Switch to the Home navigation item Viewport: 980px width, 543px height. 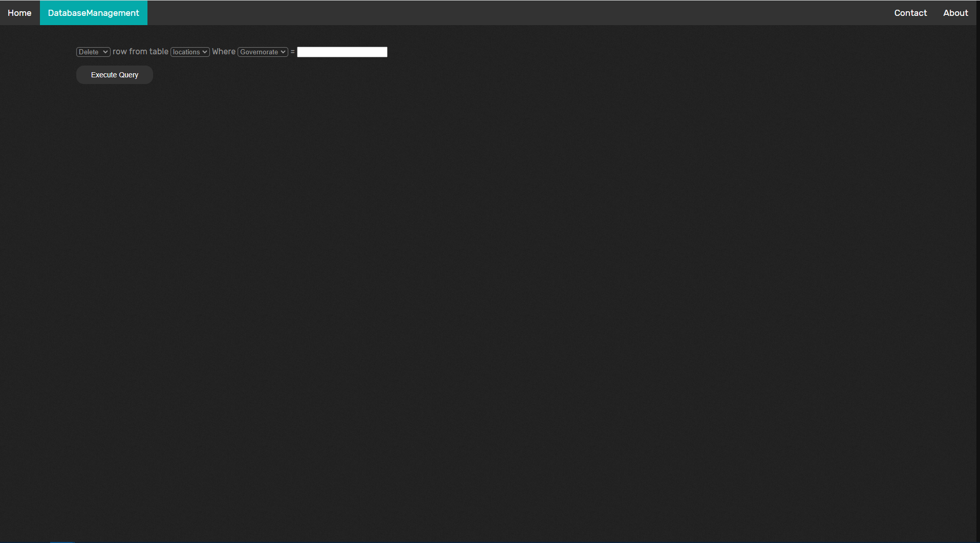tap(19, 12)
